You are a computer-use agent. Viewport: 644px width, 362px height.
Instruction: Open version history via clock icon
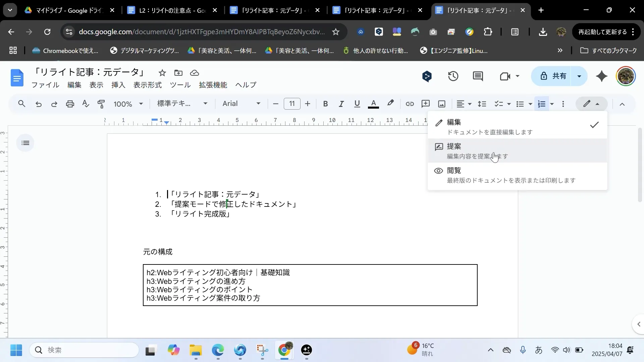coord(453,76)
